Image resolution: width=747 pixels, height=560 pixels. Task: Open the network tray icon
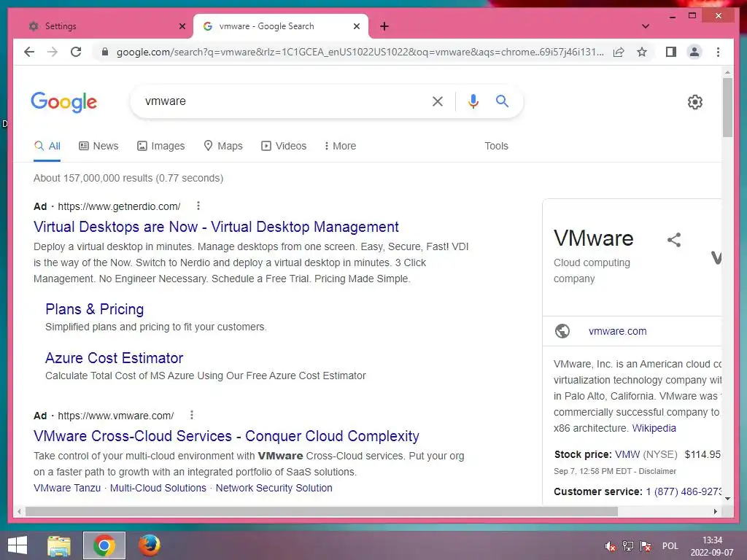pos(628,546)
